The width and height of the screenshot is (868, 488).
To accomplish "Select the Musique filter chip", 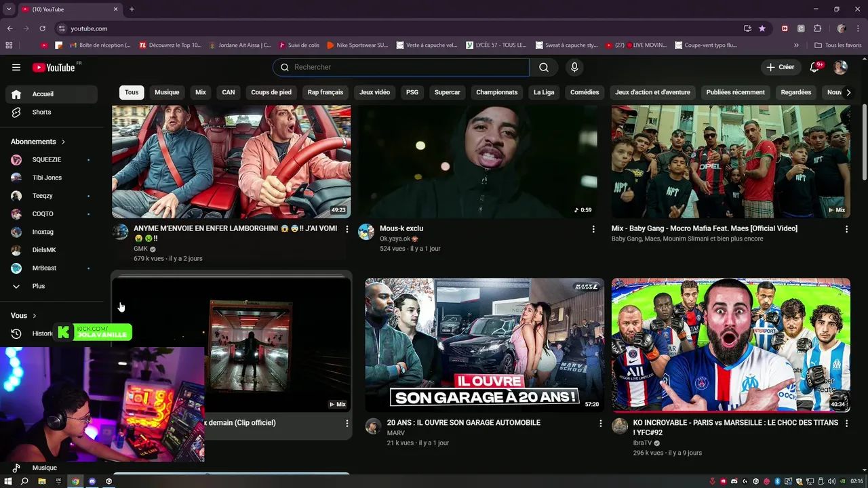I will [x=167, y=92].
